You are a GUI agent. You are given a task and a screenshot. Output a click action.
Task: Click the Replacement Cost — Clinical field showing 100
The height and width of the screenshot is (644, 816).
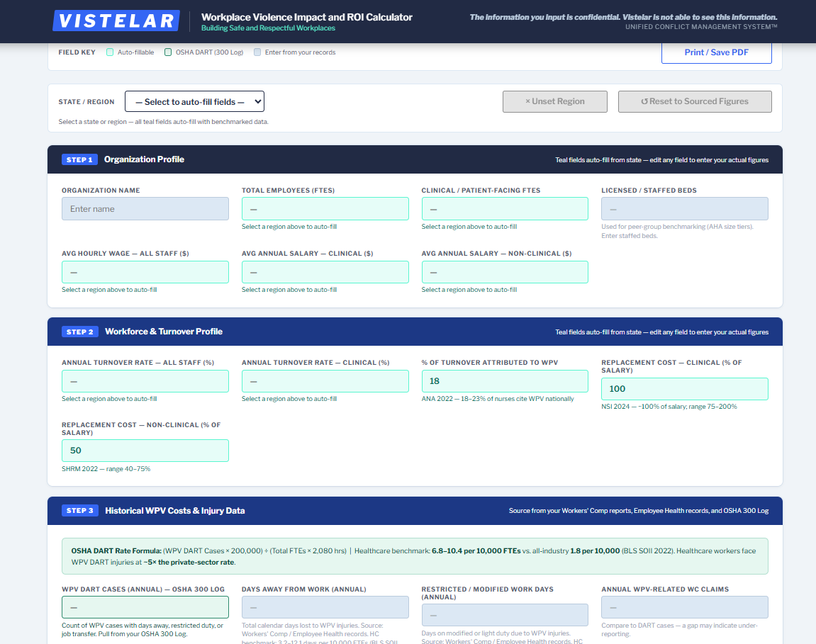pyautogui.click(x=685, y=389)
